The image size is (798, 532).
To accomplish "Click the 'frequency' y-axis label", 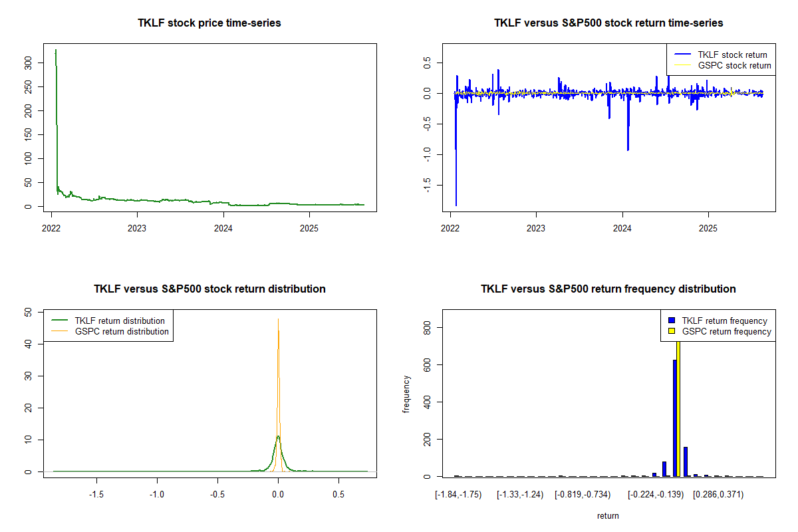I will (x=406, y=394).
